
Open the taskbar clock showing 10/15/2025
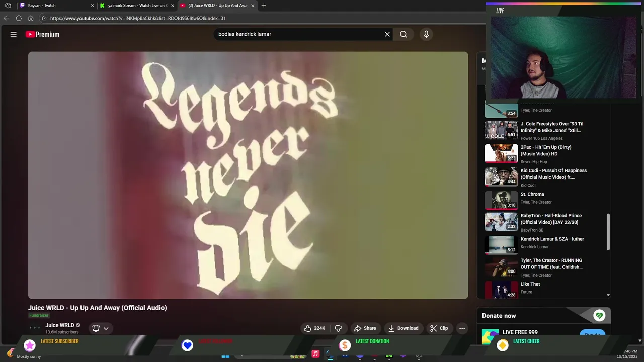(627, 354)
